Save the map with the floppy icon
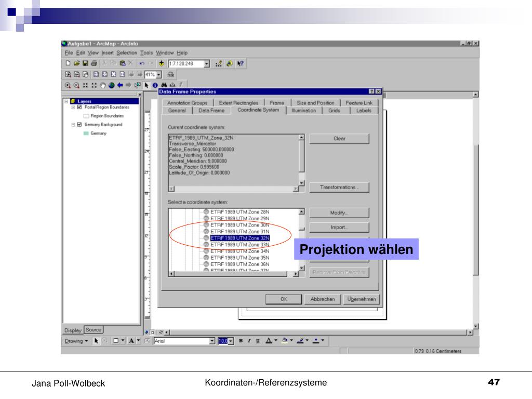The image size is (532, 399). click(x=85, y=63)
